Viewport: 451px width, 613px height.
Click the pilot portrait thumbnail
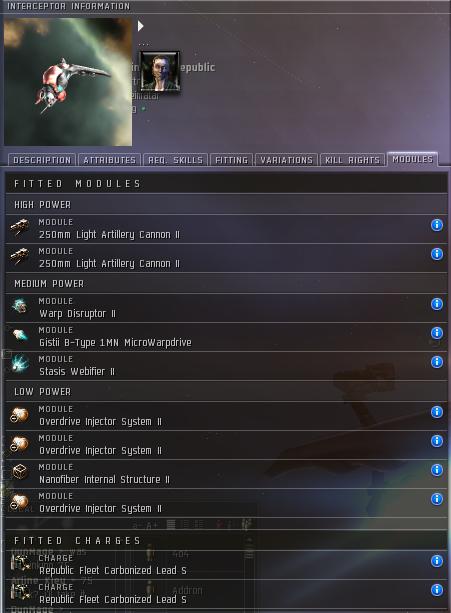tap(160, 71)
